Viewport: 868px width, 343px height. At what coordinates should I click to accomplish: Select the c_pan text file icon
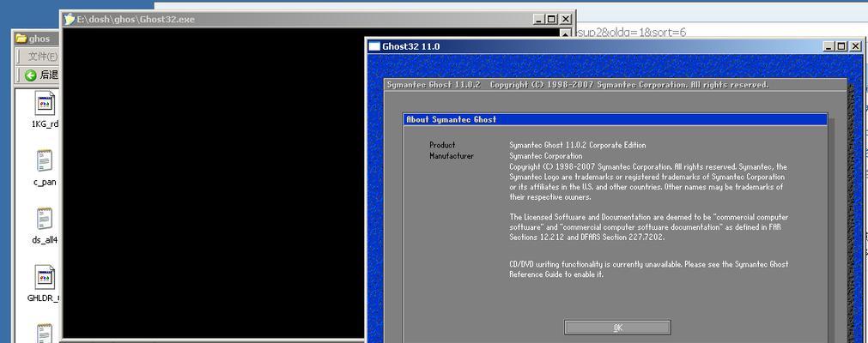45,161
